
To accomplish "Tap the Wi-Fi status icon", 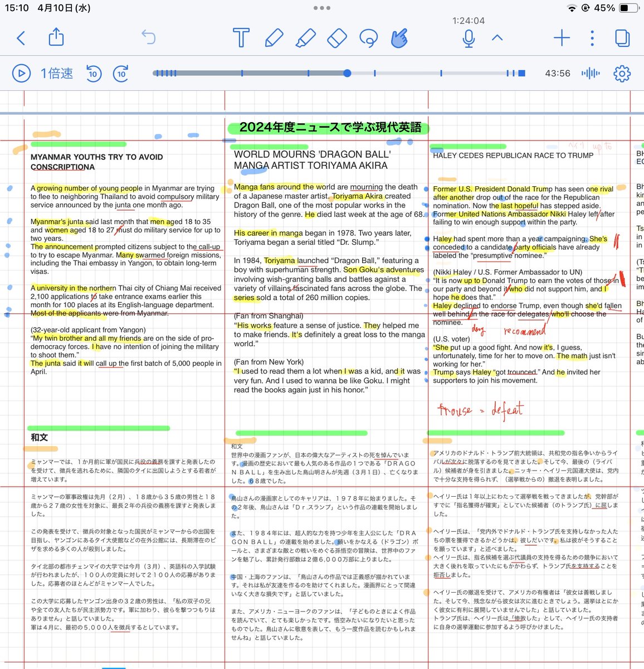I will [572, 8].
